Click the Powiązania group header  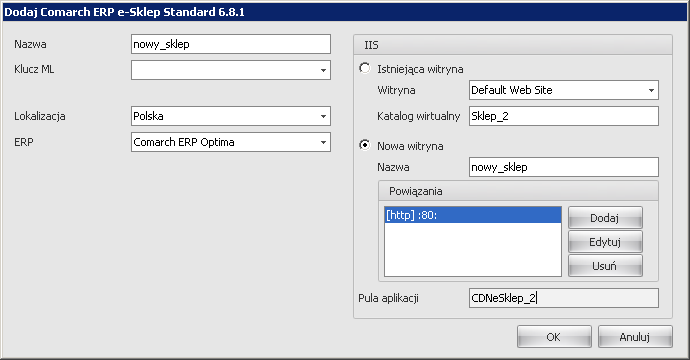(518, 191)
